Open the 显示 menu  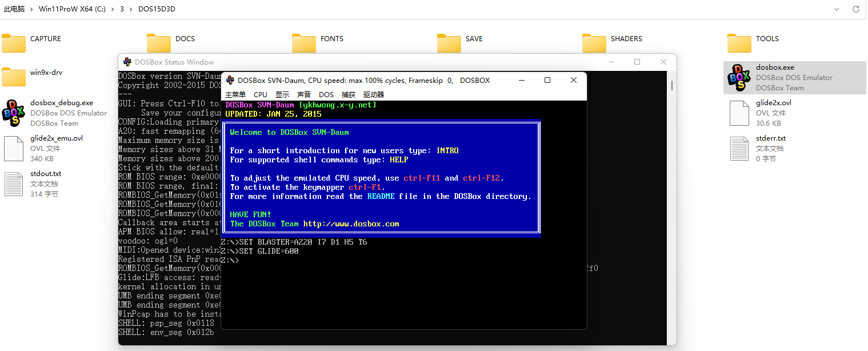point(282,95)
